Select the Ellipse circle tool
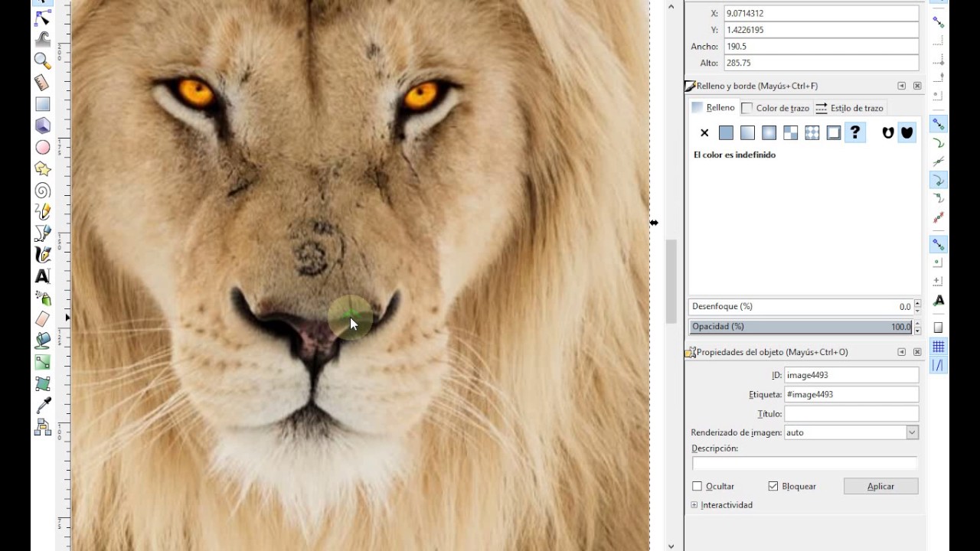The image size is (980, 551). click(43, 147)
